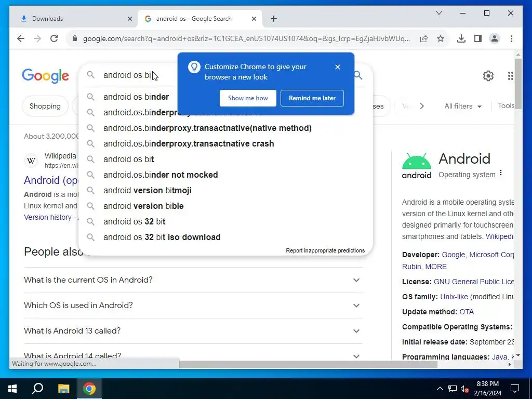This screenshot has width=532, height=399.
Task: Open GNU General Public License link
Action: [474, 282]
